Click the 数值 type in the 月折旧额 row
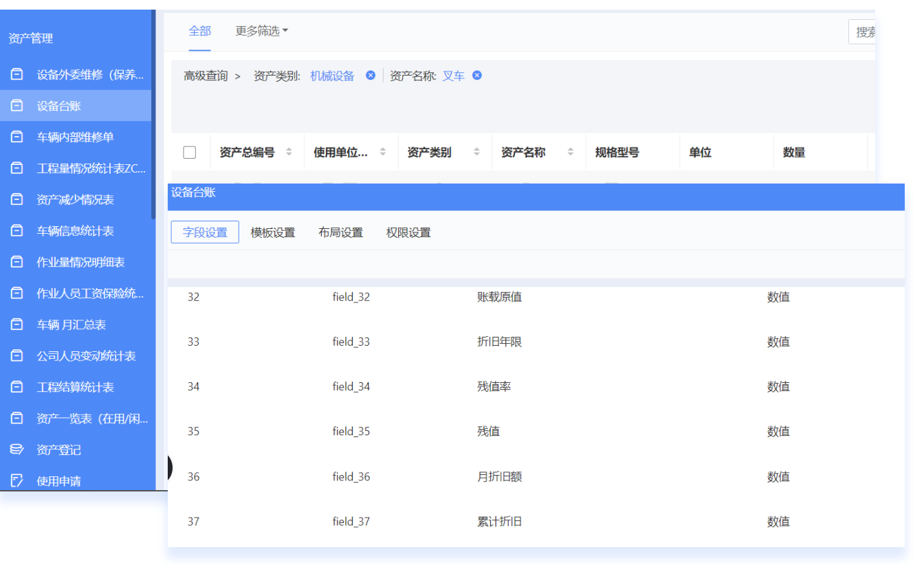Screen dimensions: 924x565 coord(778,476)
